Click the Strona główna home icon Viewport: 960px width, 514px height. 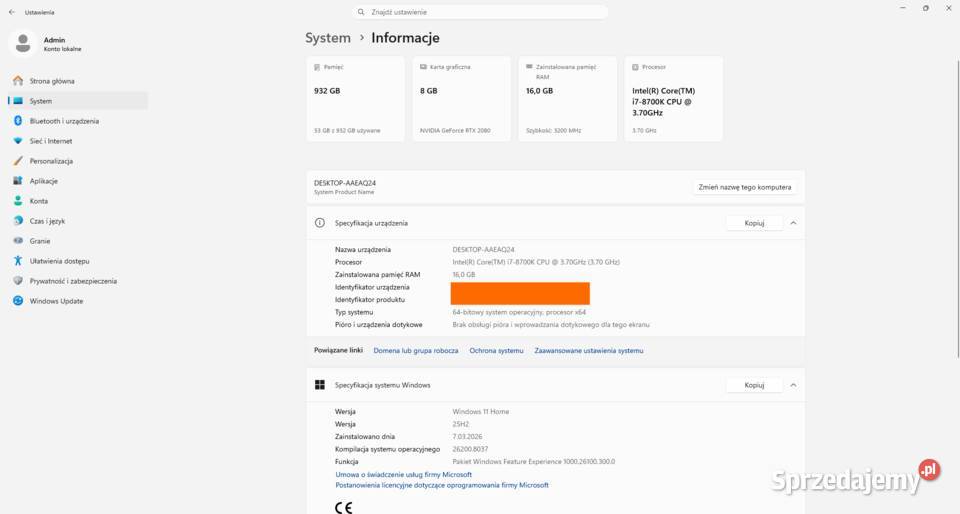point(18,81)
